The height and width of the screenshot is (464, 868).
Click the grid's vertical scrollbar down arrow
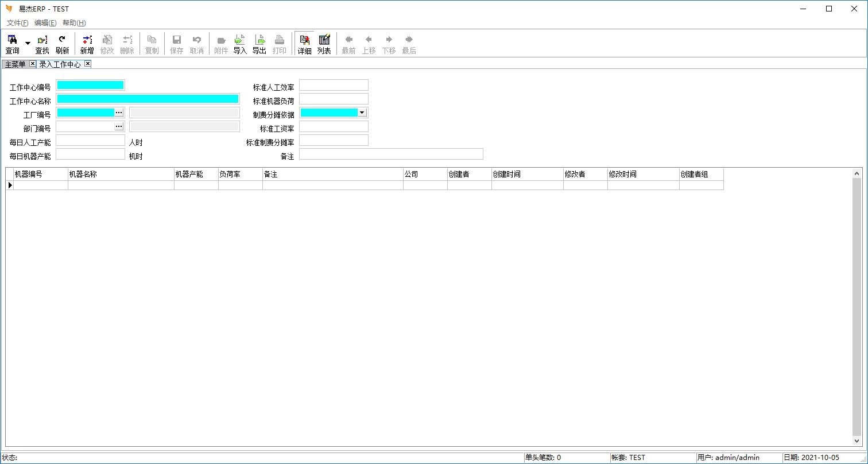857,441
